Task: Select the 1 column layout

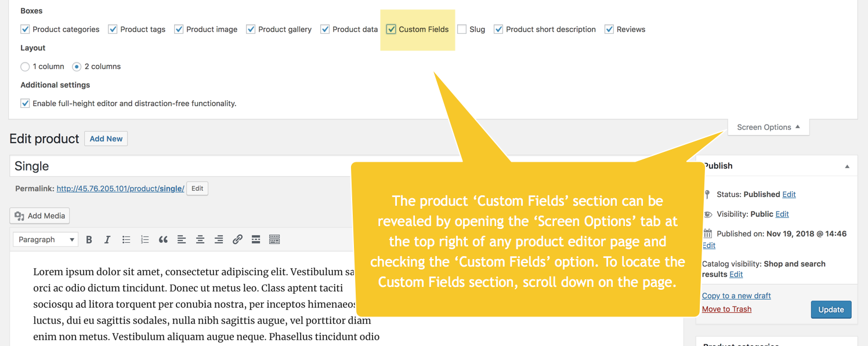Action: pyautogui.click(x=25, y=67)
